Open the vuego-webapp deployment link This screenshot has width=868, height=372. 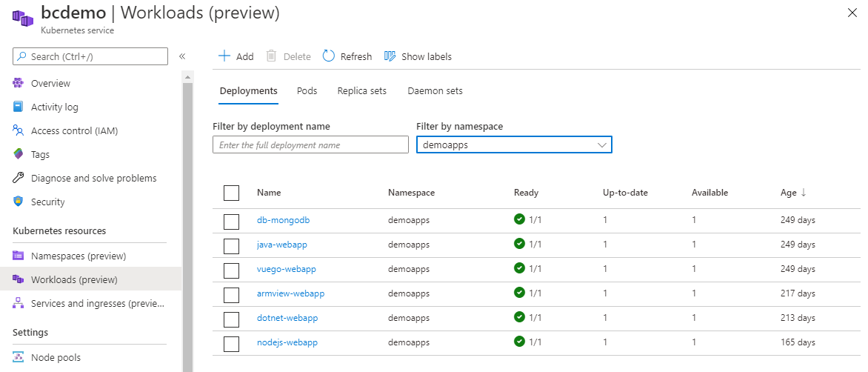pyautogui.click(x=286, y=269)
